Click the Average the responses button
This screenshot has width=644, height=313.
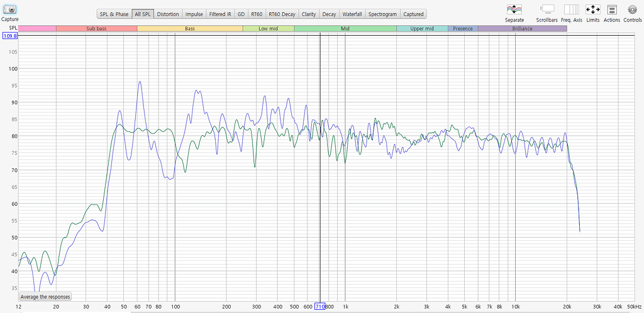pyautogui.click(x=45, y=297)
